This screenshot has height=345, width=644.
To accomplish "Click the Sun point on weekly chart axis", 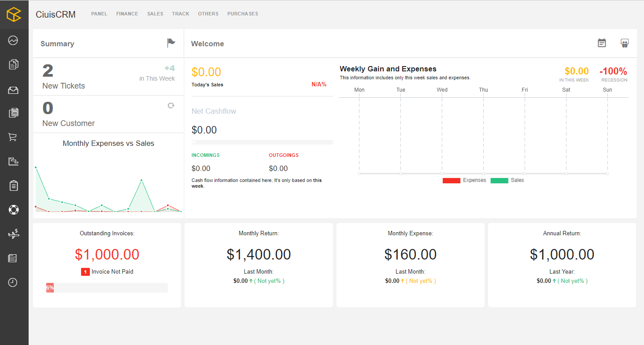I will click(607, 174).
